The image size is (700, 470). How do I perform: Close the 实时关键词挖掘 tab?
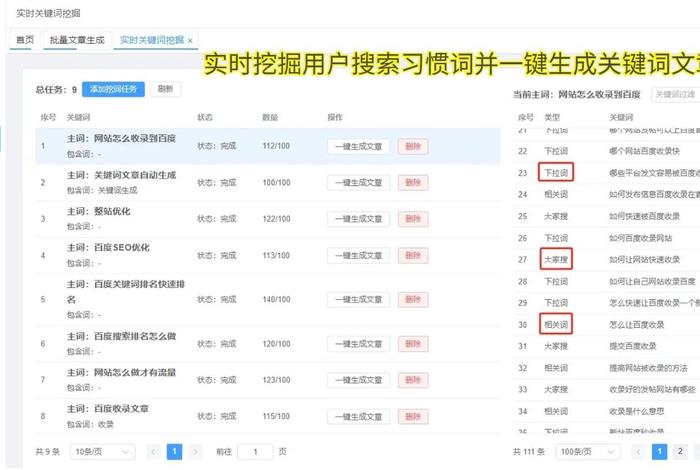point(190,41)
